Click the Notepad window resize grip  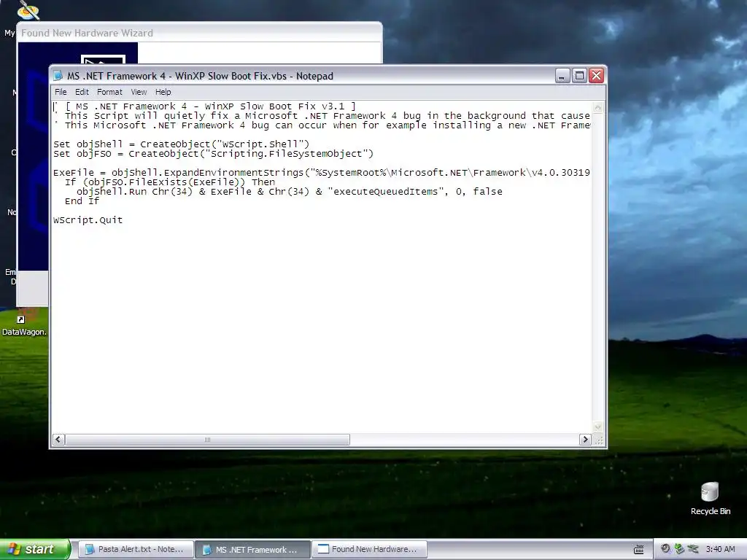point(599,440)
